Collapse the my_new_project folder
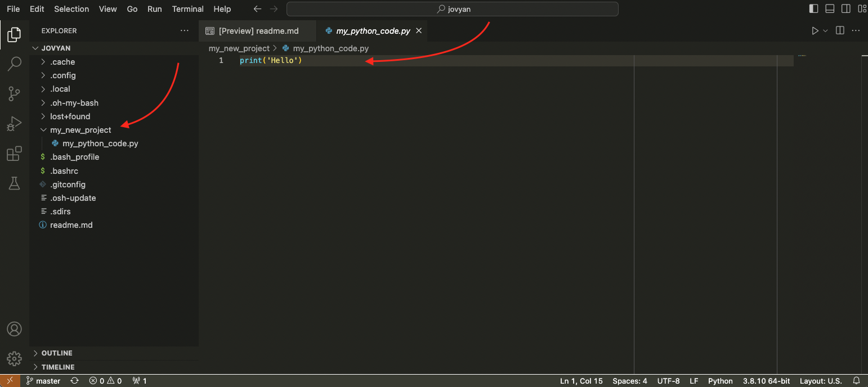Screen dimensions: 868x387 [114, 130]
